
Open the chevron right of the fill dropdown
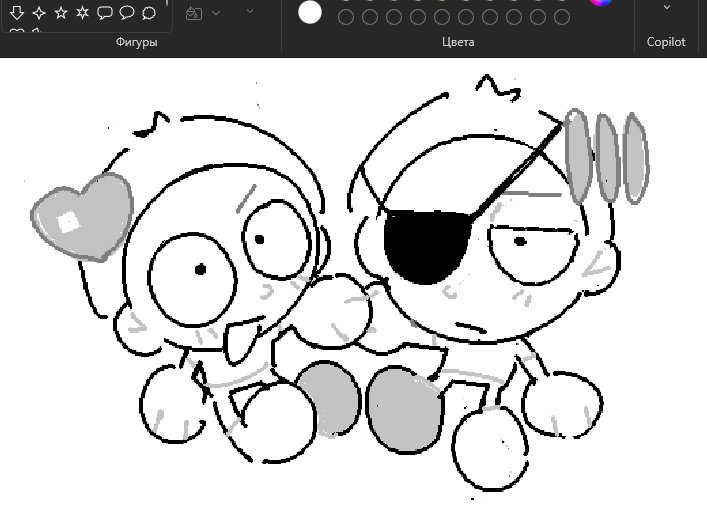(x=250, y=11)
